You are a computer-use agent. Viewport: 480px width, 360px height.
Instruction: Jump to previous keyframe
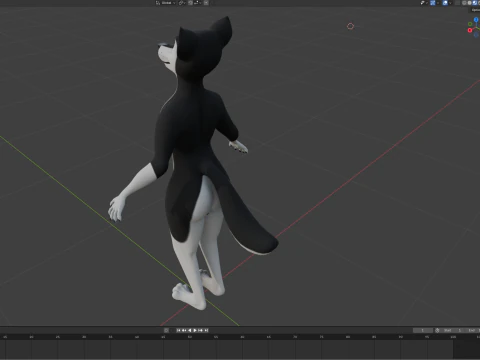tap(184, 330)
